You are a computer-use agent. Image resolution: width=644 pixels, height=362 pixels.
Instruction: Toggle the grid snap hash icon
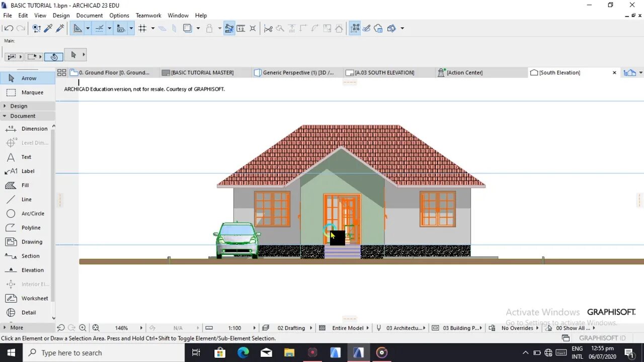click(142, 29)
